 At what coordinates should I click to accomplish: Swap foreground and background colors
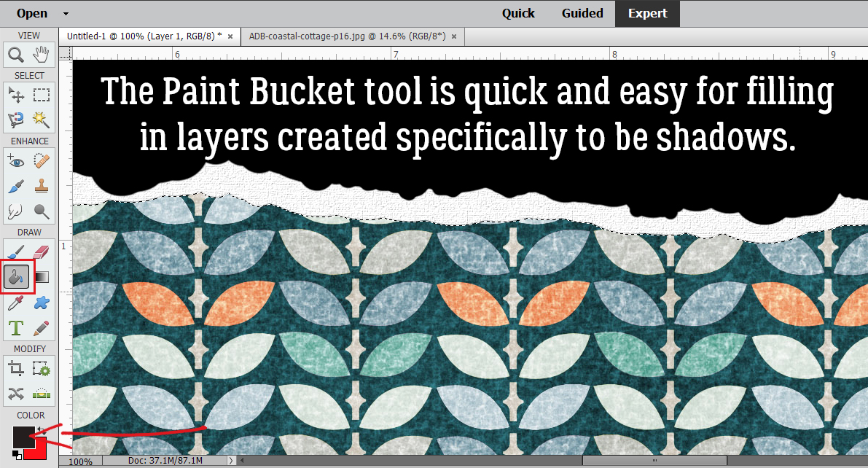click(x=42, y=430)
